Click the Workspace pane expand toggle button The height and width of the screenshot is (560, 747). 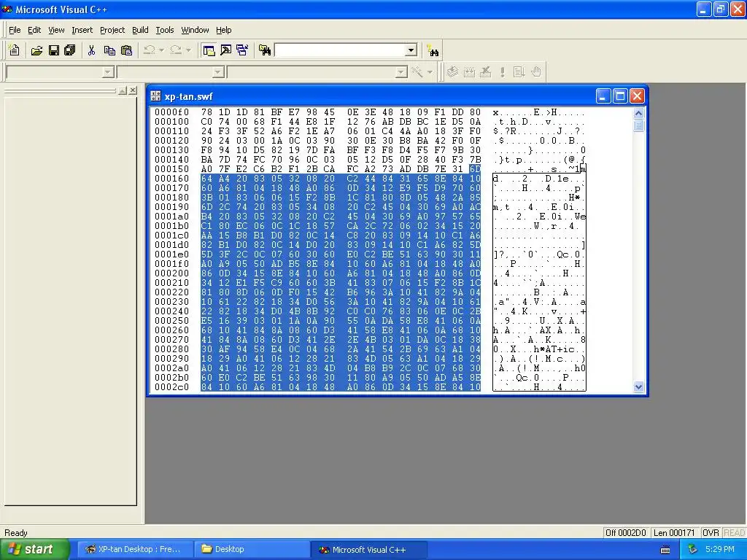tap(123, 90)
